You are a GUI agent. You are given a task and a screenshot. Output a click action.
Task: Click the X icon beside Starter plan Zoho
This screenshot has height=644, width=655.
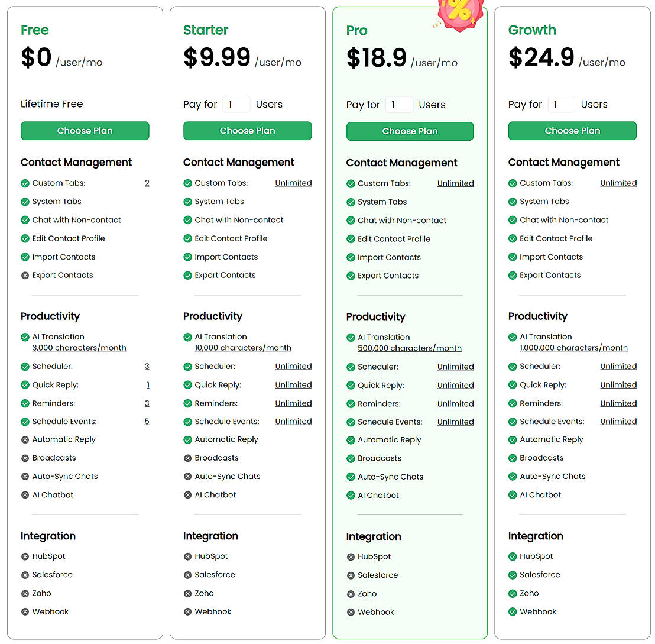187,594
